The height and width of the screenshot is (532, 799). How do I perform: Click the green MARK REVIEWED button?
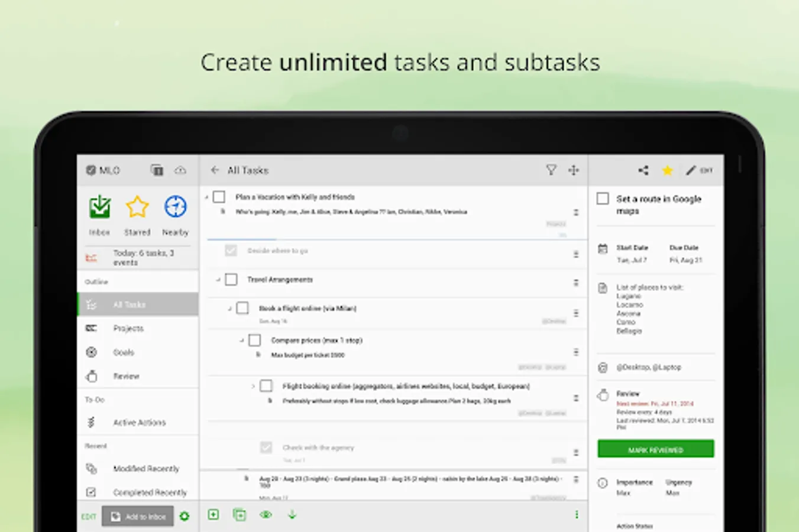655,449
